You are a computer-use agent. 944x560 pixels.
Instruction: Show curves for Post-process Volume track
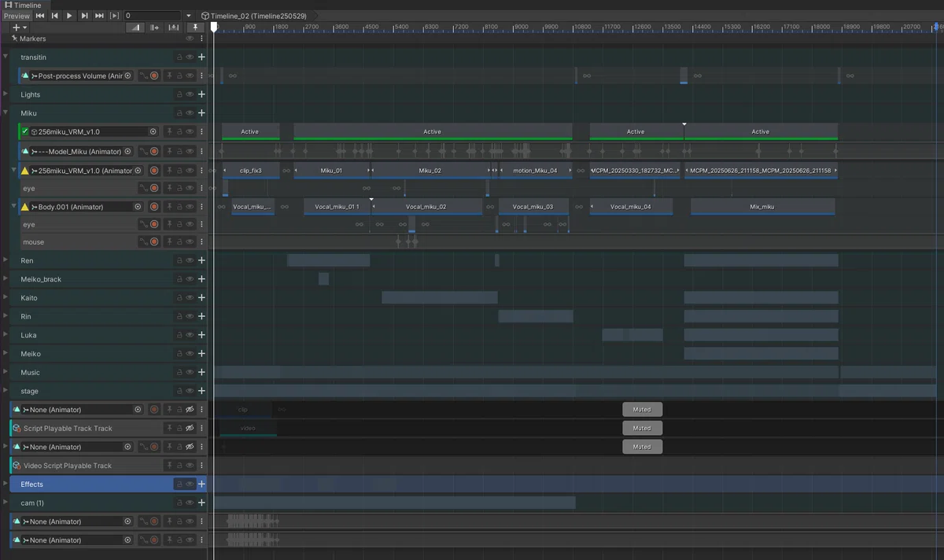point(143,76)
